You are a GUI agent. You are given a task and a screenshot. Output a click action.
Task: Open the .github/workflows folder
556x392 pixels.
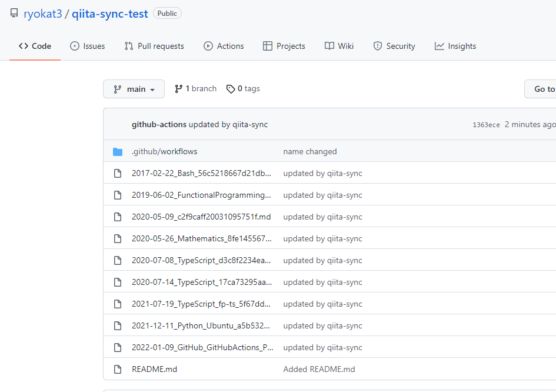coord(165,151)
